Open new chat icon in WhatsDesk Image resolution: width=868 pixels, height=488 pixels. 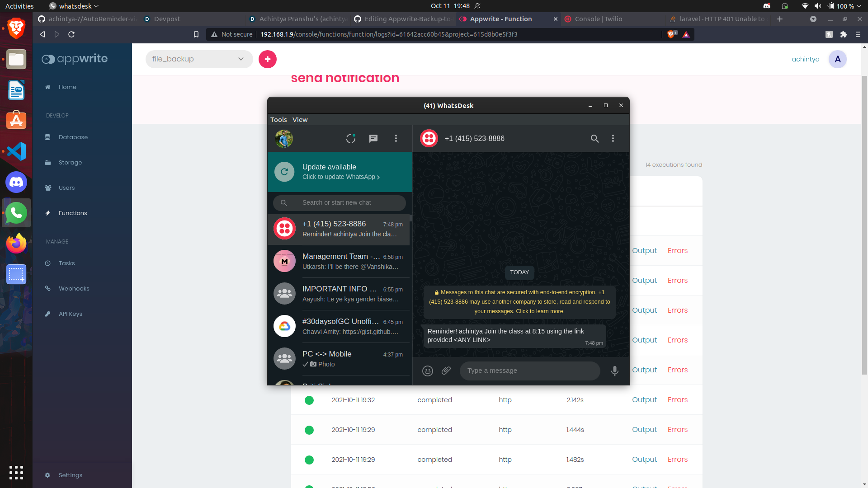pos(373,139)
